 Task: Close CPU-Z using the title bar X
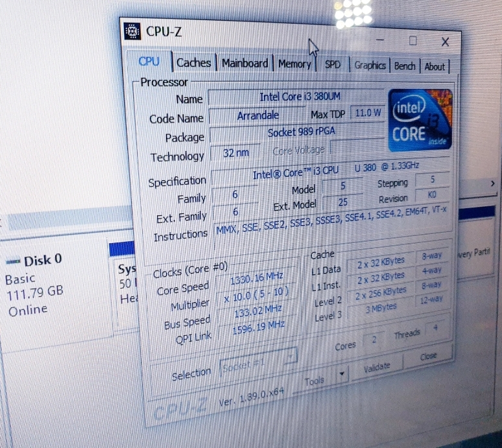coord(445,42)
